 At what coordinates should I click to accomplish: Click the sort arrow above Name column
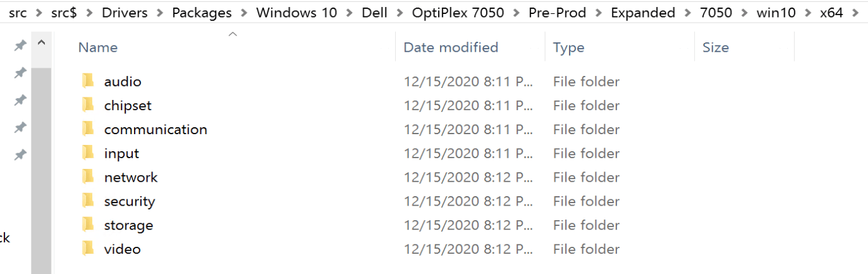tap(233, 34)
